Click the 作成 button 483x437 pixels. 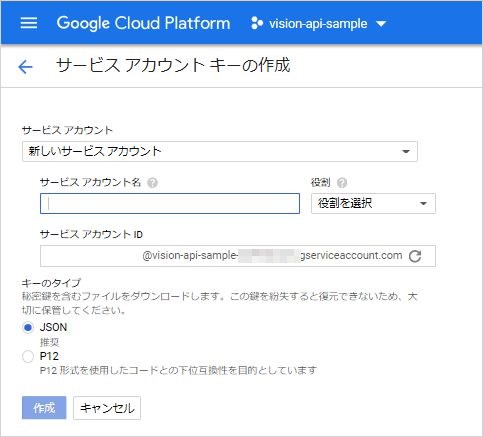(44, 408)
